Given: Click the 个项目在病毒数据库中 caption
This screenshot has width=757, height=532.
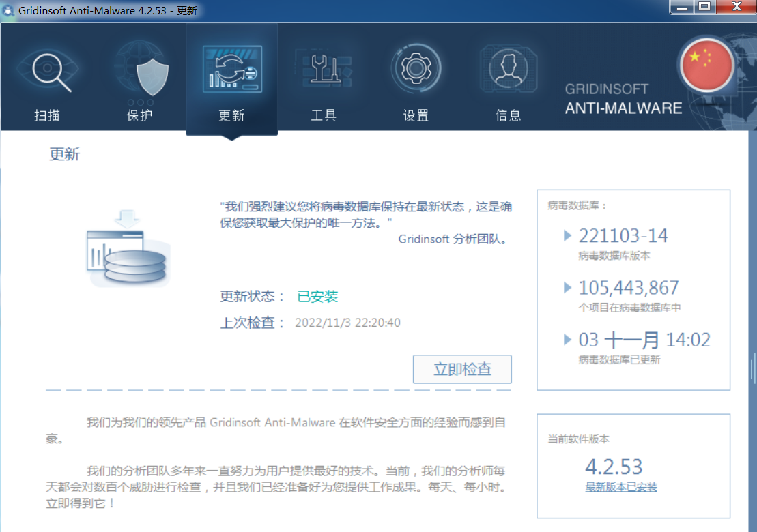Looking at the screenshot, I should 629,308.
